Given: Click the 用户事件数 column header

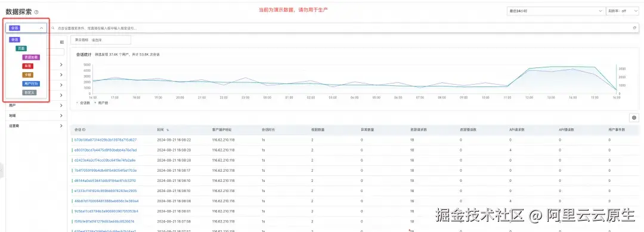Looking at the screenshot, I should 617,130.
